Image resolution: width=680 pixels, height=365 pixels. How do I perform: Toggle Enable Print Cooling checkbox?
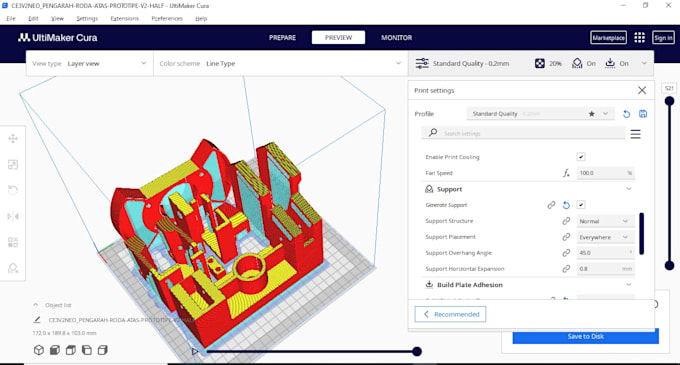(581, 157)
